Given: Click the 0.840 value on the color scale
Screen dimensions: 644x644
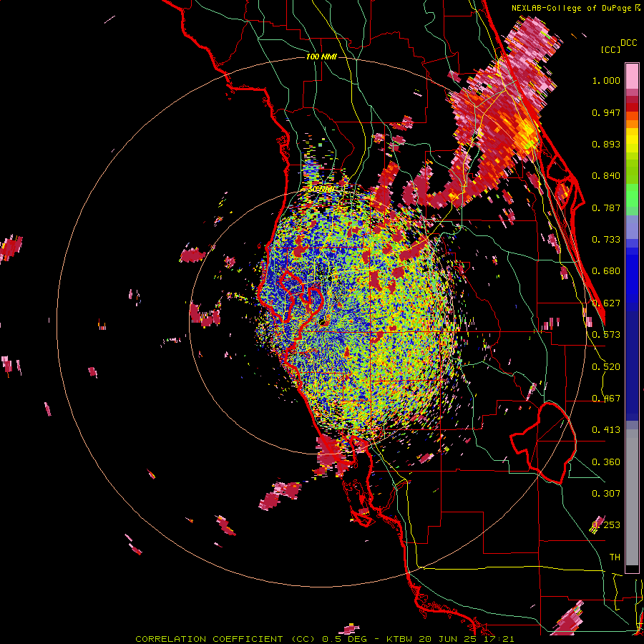Looking at the screenshot, I should (606, 176).
